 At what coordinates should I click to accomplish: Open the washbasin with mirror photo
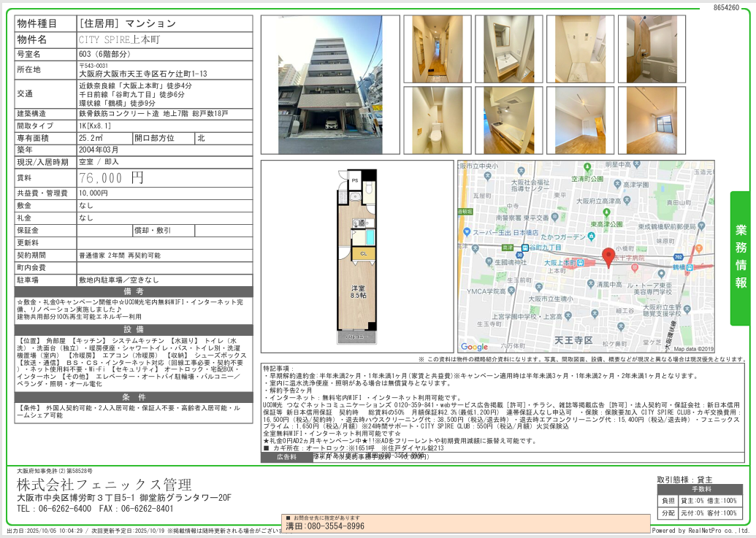coord(508,48)
